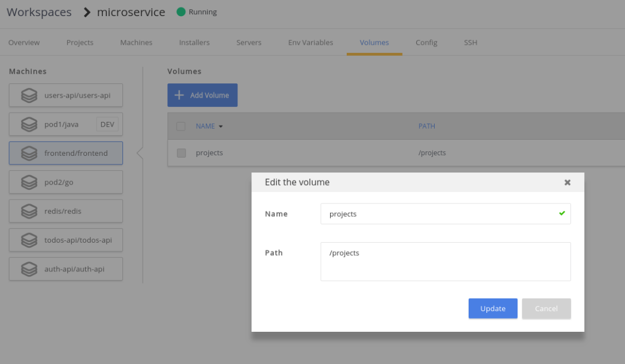Check the projects volume row checkbox
This screenshot has height=364, width=625.
(181, 153)
